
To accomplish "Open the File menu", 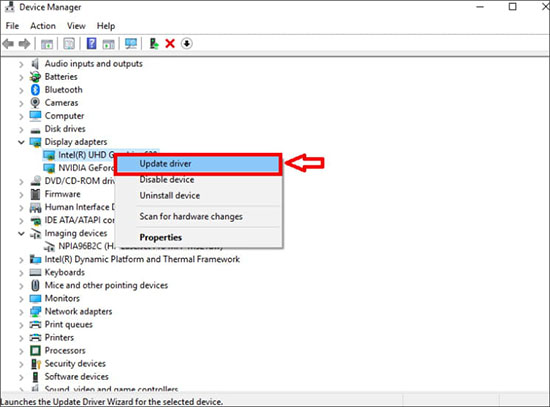I will coord(12,26).
